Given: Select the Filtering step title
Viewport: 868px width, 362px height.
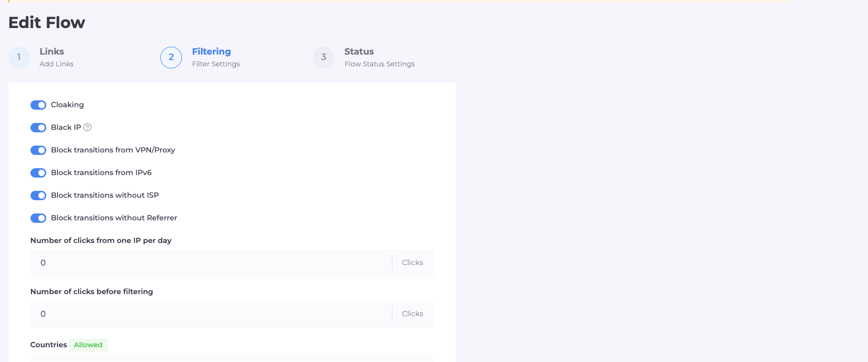Looking at the screenshot, I should (211, 52).
